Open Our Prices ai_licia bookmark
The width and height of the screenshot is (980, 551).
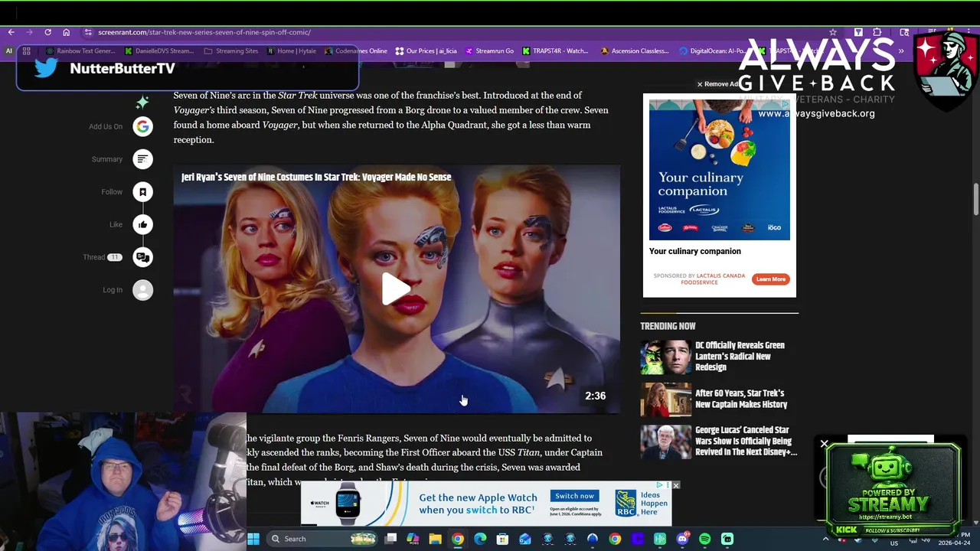point(426,51)
